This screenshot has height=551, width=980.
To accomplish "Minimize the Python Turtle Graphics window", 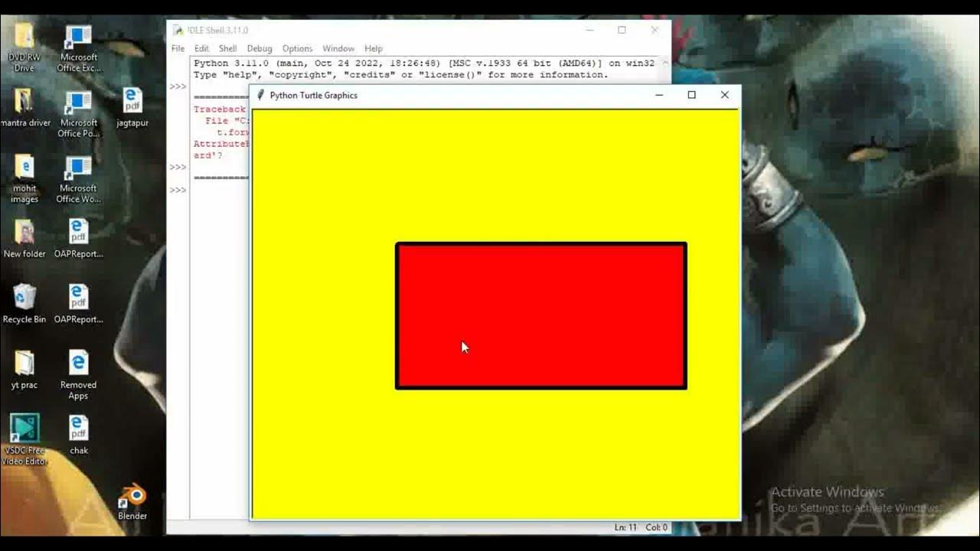I will tap(659, 95).
